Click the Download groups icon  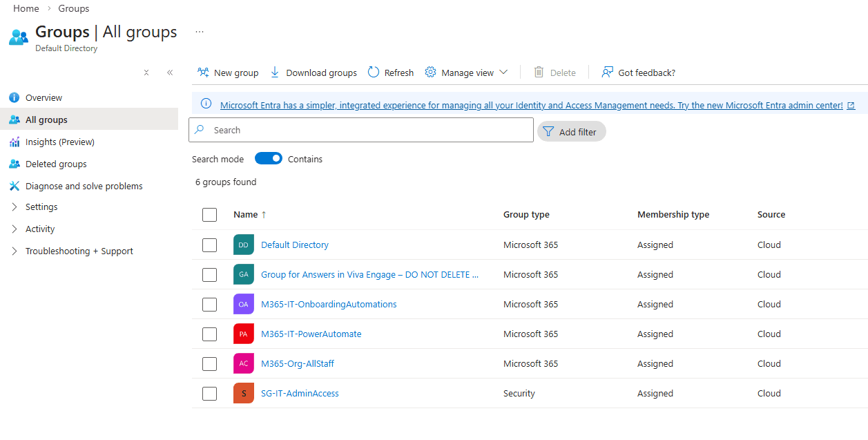coord(275,73)
